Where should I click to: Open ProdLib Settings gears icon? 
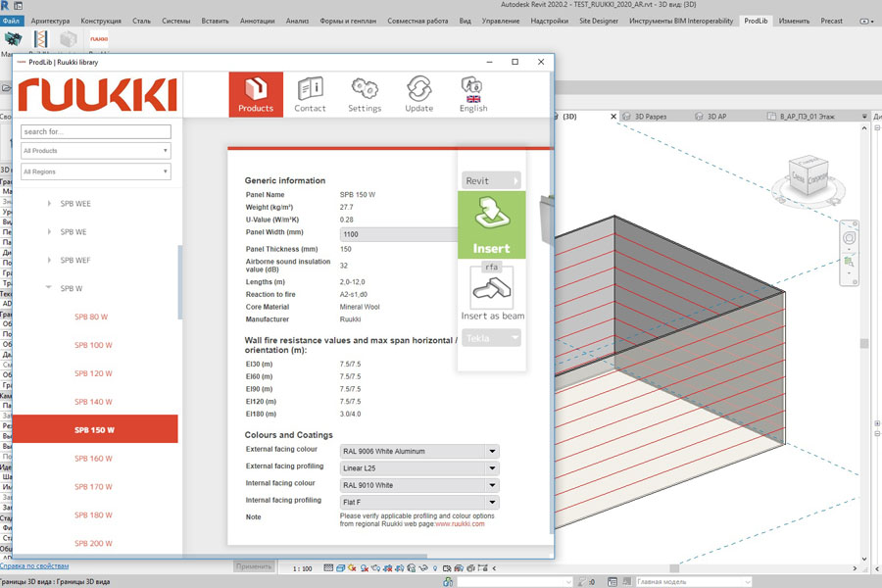click(x=365, y=94)
